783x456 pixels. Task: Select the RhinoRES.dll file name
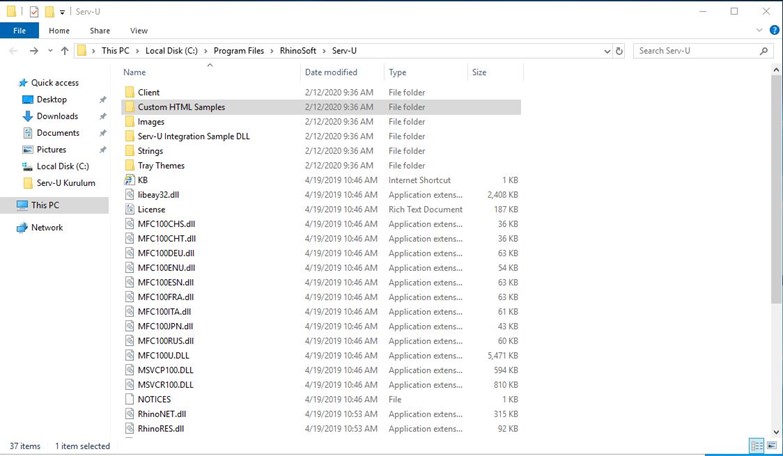point(161,429)
